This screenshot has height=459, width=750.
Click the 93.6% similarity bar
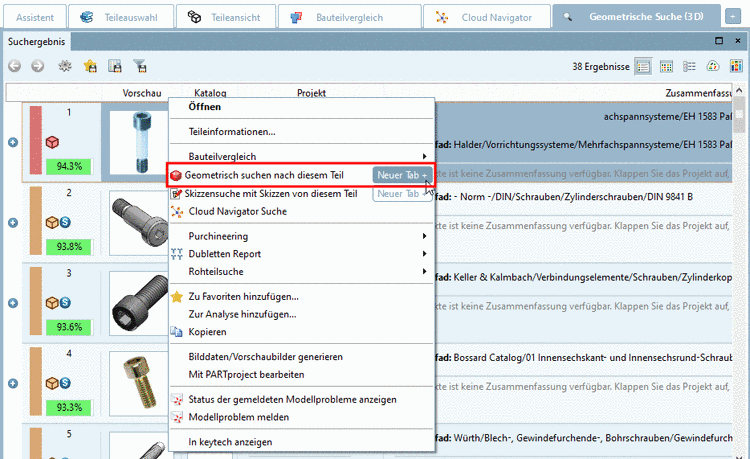click(x=69, y=327)
